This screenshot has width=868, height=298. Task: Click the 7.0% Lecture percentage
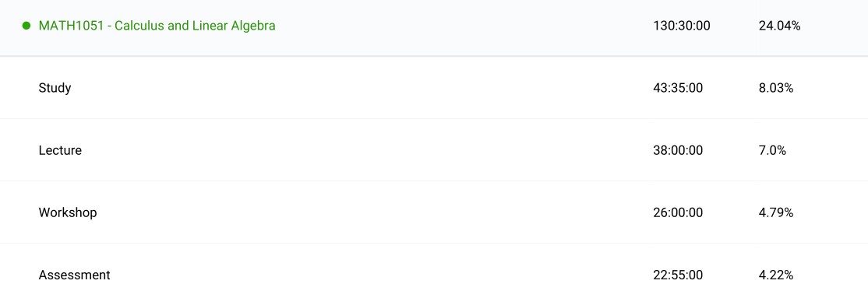click(771, 150)
